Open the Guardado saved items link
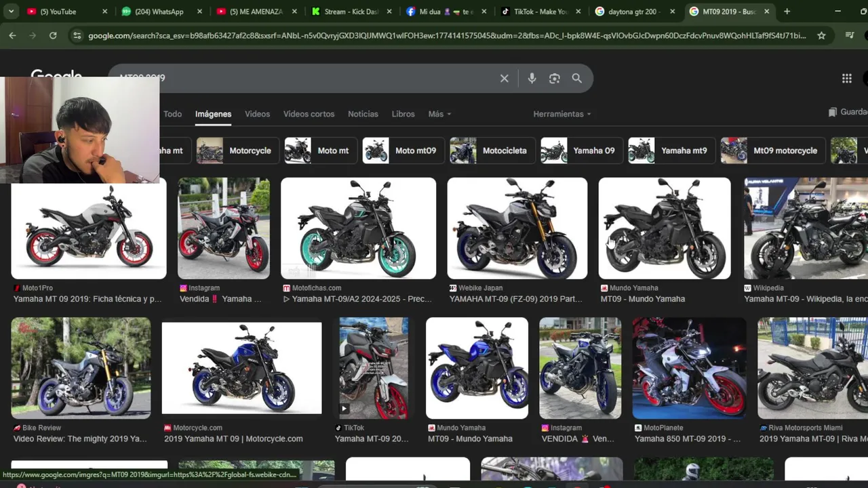This screenshot has height=488, width=868. pos(848,112)
